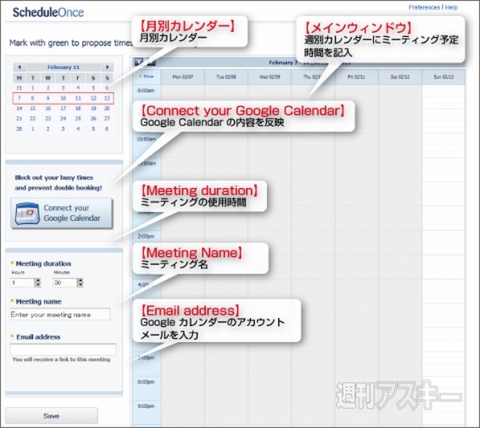Select date 15 in mini calendar
Viewport: 480px width, 428px height.
pos(33,108)
